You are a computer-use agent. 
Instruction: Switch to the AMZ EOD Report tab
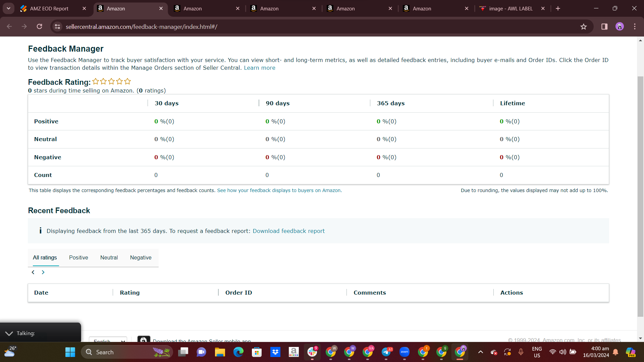coord(49,8)
